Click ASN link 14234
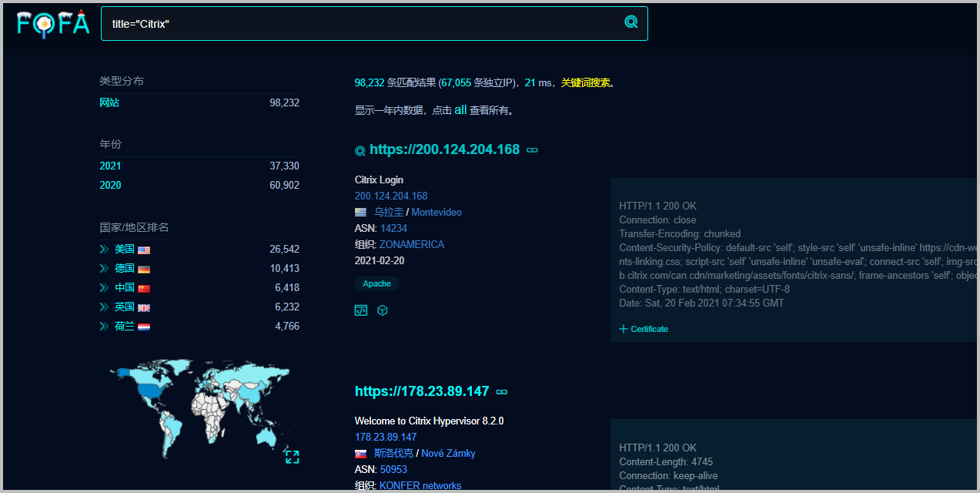The image size is (980, 493). (x=393, y=228)
